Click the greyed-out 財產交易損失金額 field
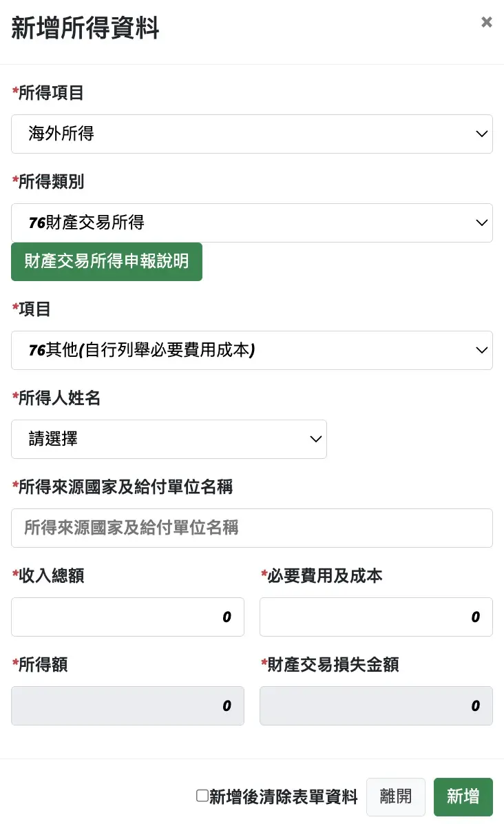The height and width of the screenshot is (824, 504). coord(376,705)
